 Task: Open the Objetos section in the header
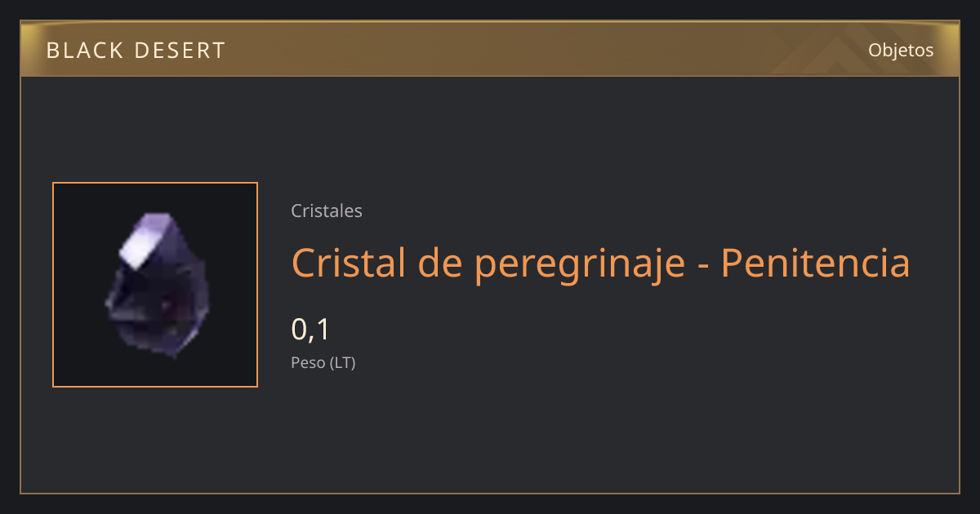pos(901,51)
